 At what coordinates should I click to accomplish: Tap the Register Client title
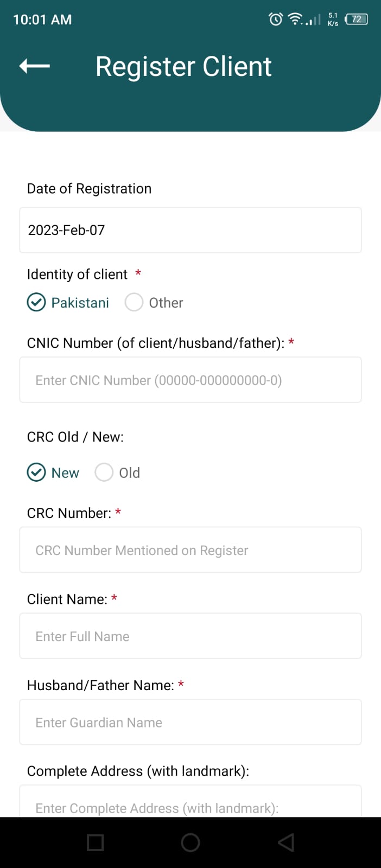pyautogui.click(x=183, y=67)
